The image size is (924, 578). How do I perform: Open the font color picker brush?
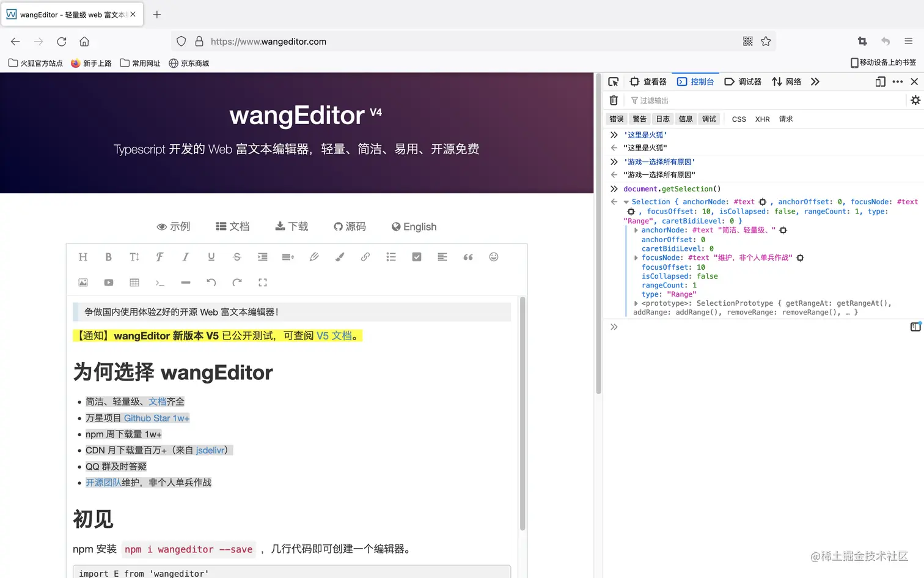(x=339, y=257)
